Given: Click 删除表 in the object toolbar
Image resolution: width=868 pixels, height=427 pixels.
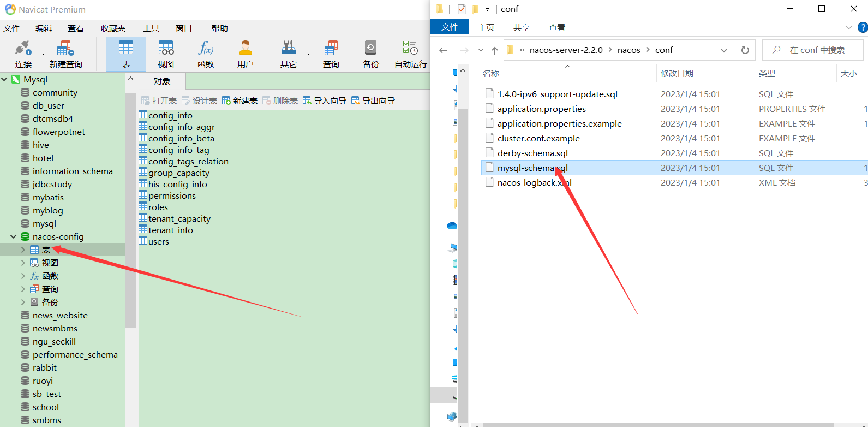Looking at the screenshot, I should click(x=280, y=100).
